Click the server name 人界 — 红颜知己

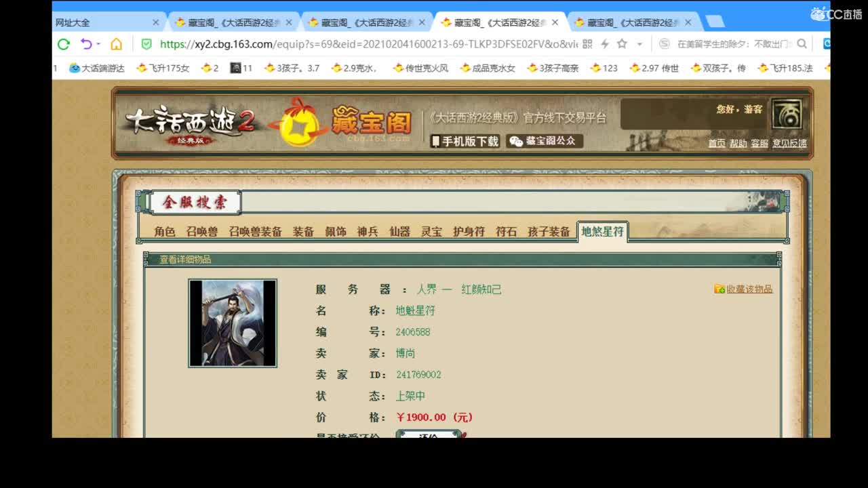[x=459, y=289]
